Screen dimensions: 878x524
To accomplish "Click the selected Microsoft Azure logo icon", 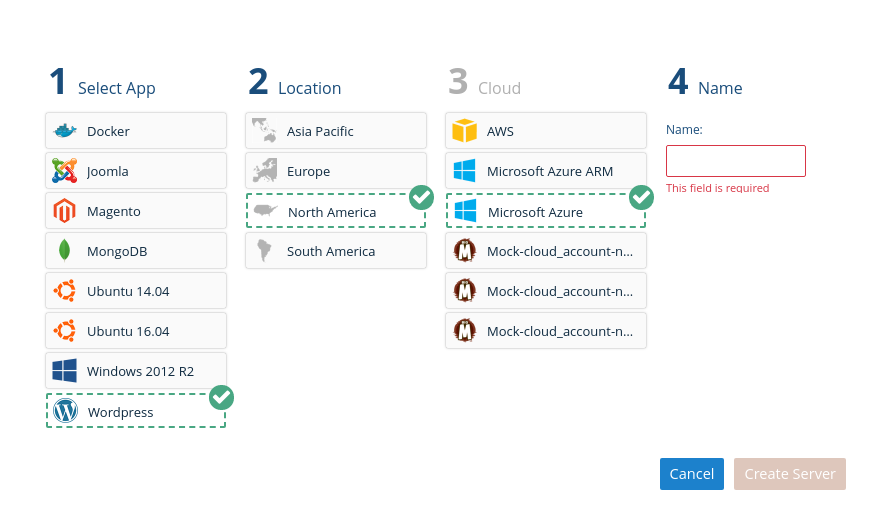I will [465, 211].
